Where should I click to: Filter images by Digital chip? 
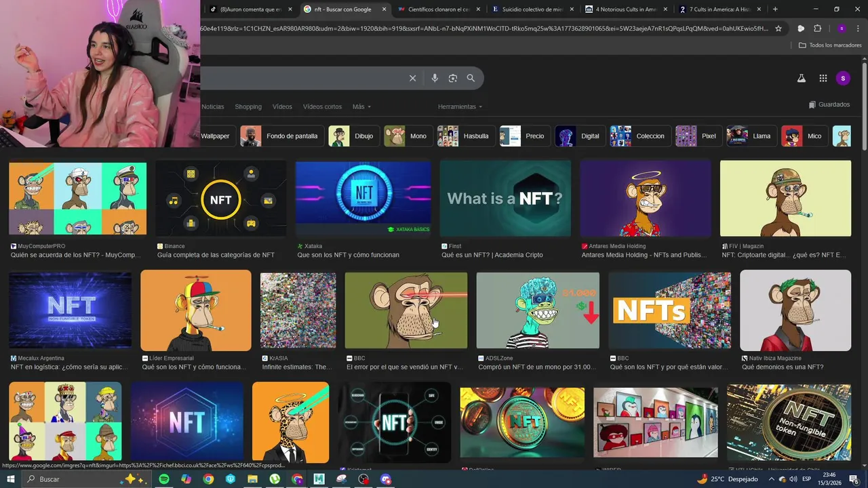[x=579, y=136]
